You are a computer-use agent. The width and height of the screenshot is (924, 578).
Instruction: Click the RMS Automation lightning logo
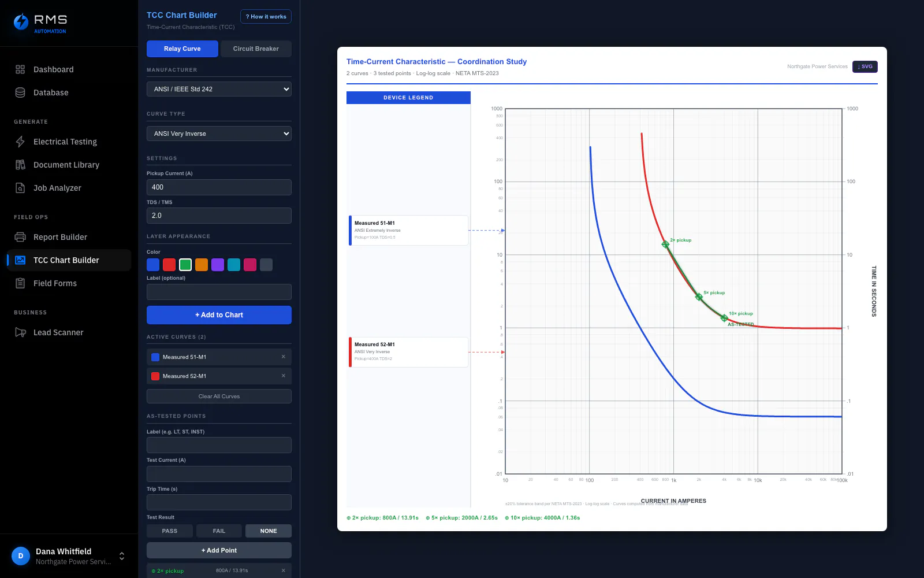point(21,22)
